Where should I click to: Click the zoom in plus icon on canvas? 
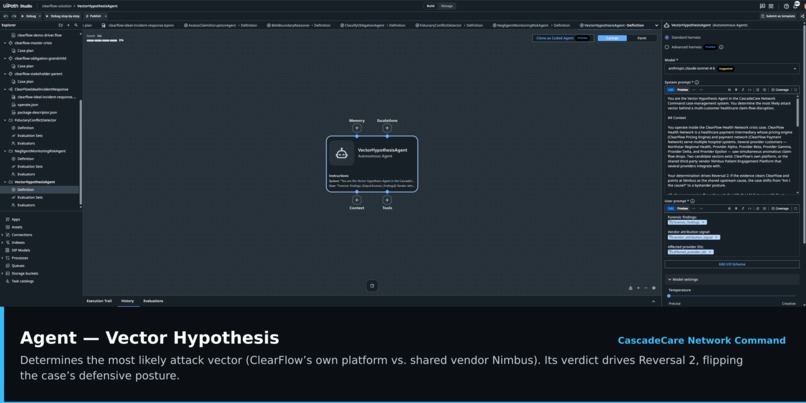[x=638, y=288]
